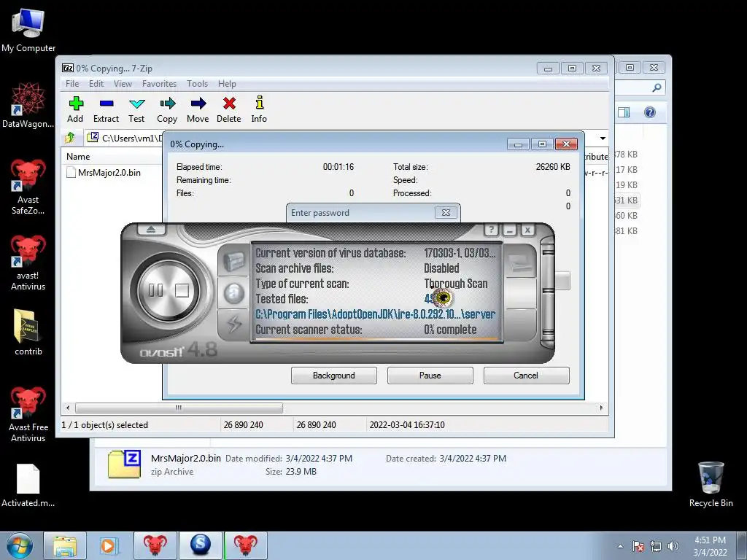Click the blue S icon in taskbar
This screenshot has height=560, width=747.
coord(200,545)
